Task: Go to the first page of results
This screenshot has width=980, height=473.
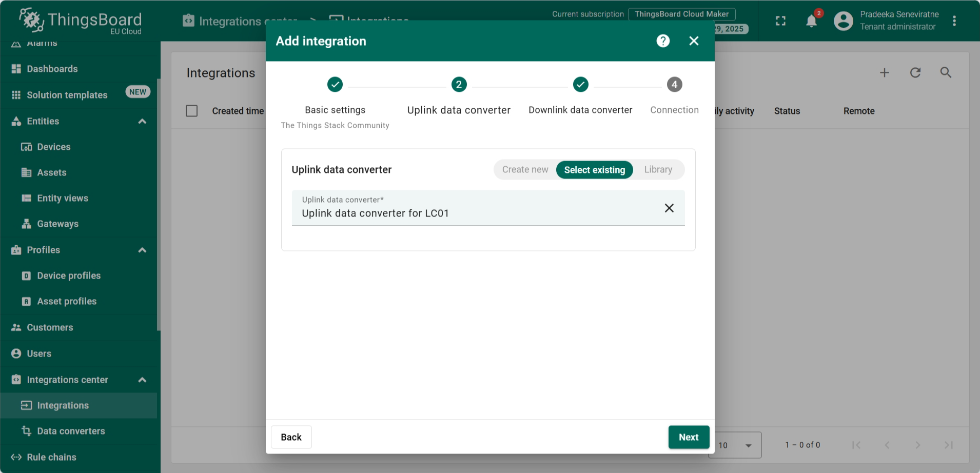Action: point(856,445)
